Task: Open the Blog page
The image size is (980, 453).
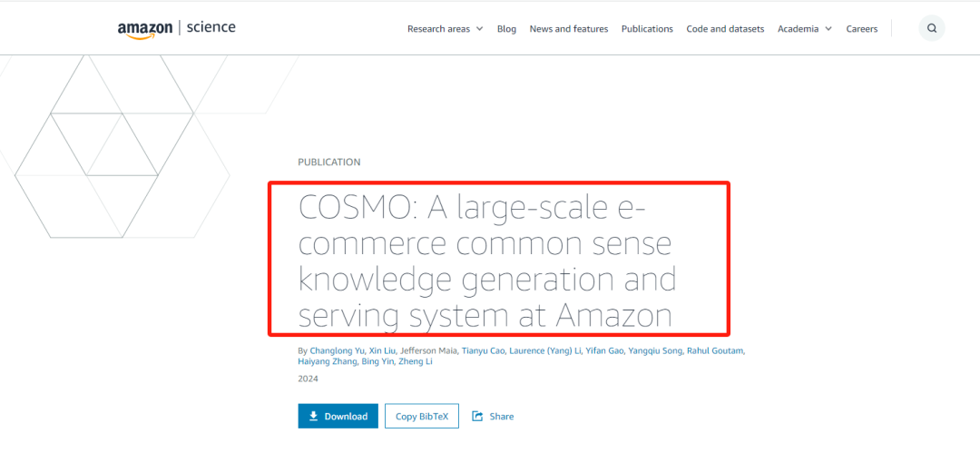Action: pyautogui.click(x=507, y=29)
